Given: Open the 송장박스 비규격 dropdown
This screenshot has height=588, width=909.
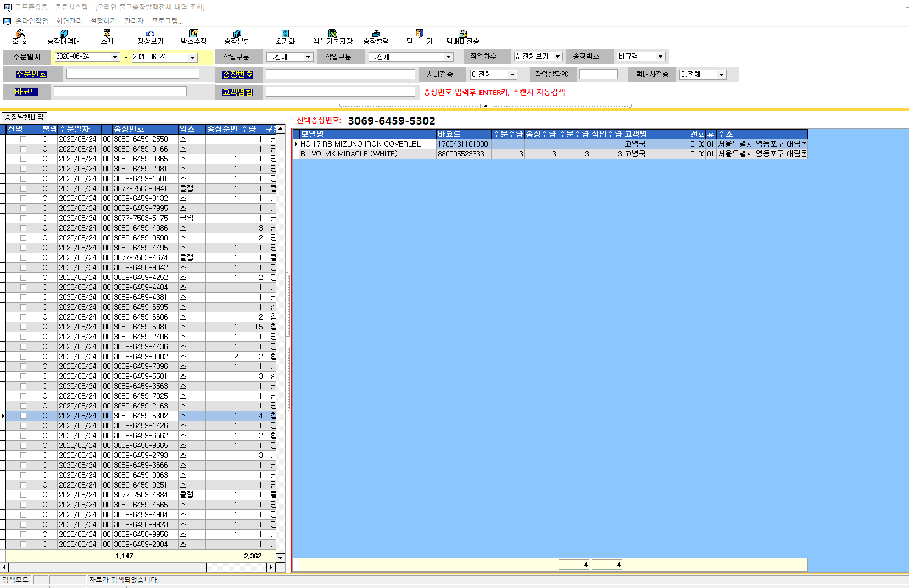Looking at the screenshot, I should 660,57.
